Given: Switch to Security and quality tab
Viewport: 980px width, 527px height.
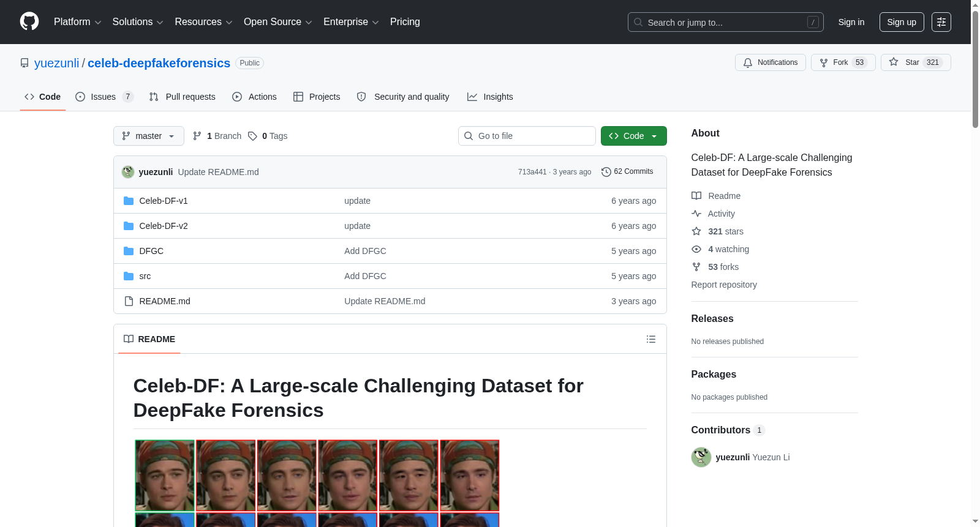Looking at the screenshot, I should pyautogui.click(x=403, y=97).
